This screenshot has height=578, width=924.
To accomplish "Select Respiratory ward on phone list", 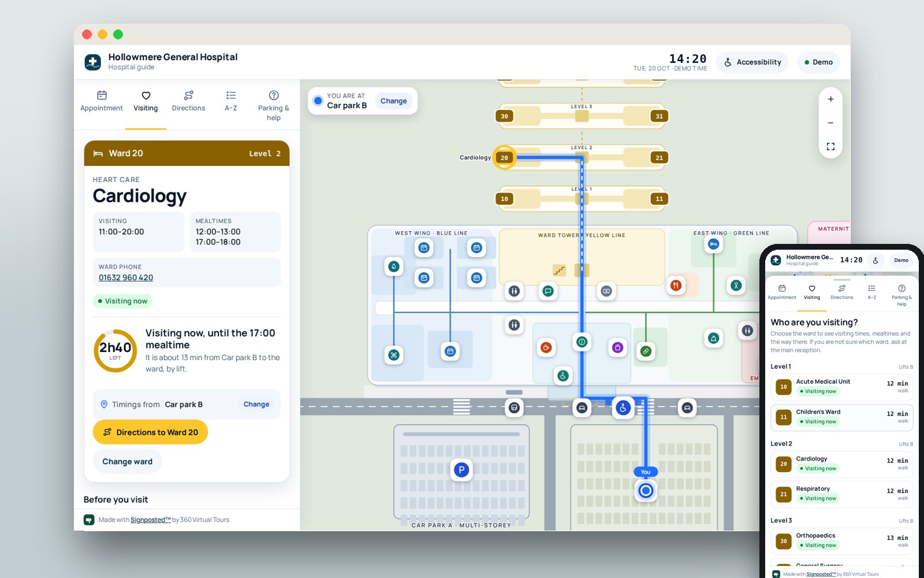I will (841, 494).
